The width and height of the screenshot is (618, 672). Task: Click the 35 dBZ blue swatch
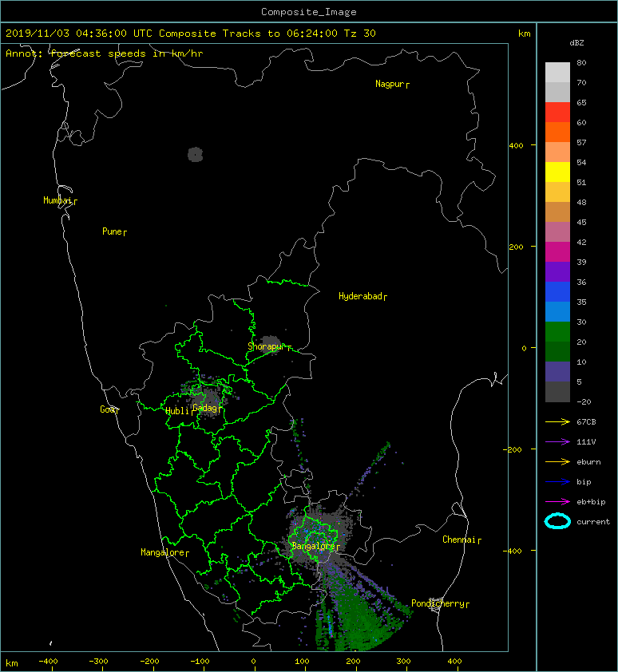pyautogui.click(x=557, y=311)
